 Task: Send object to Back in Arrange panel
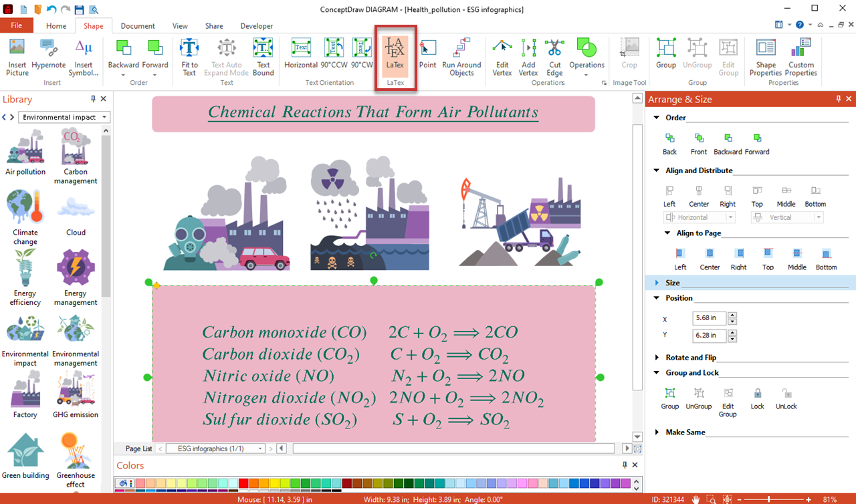(x=670, y=144)
